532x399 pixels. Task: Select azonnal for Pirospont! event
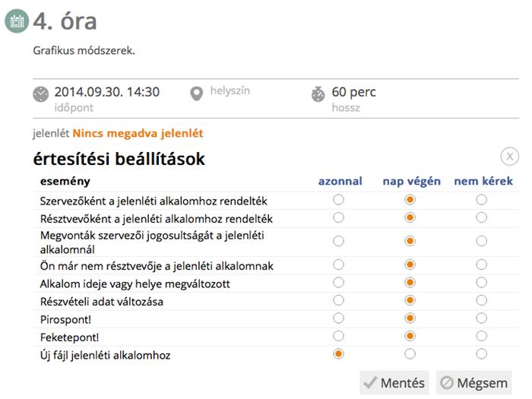click(338, 318)
